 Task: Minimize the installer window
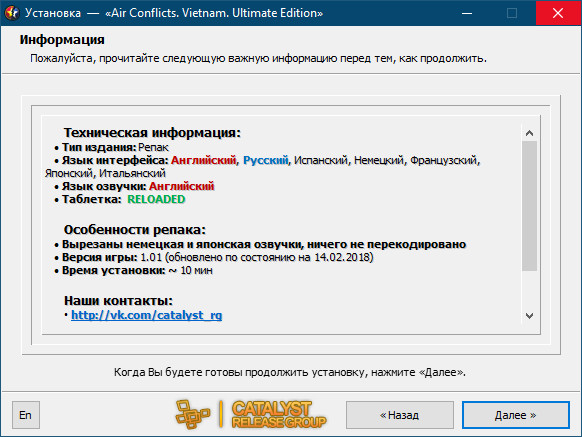click(x=467, y=13)
